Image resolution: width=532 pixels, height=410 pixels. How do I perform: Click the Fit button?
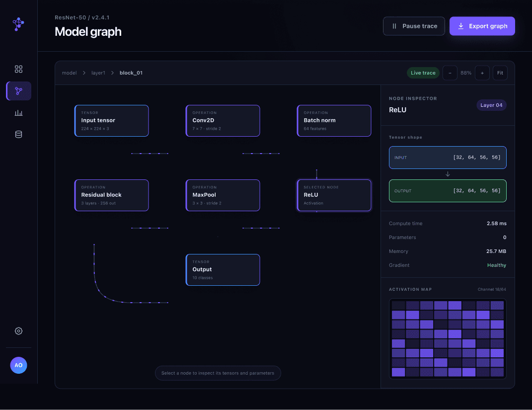coord(500,73)
